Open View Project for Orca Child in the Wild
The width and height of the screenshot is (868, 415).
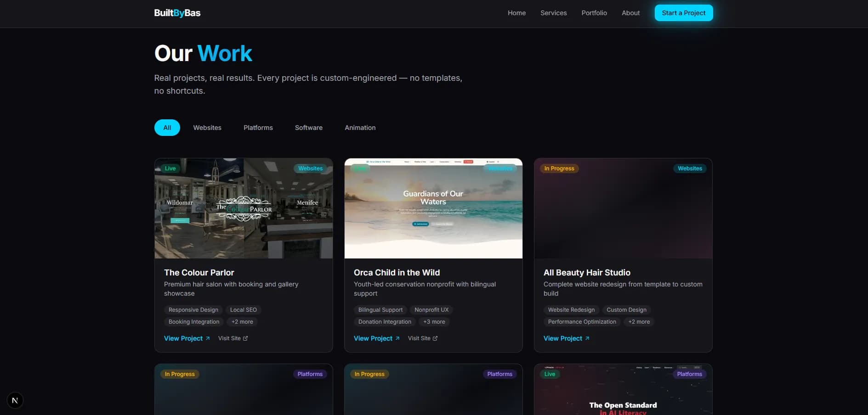pos(376,338)
